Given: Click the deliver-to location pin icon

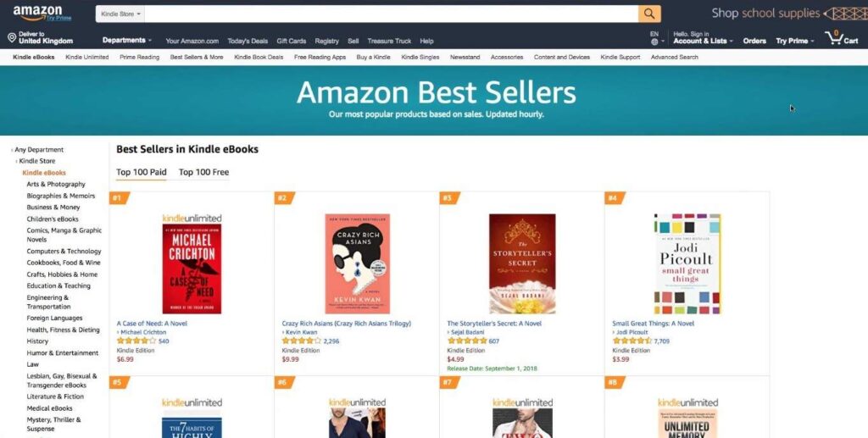Looking at the screenshot, I should pos(12,38).
